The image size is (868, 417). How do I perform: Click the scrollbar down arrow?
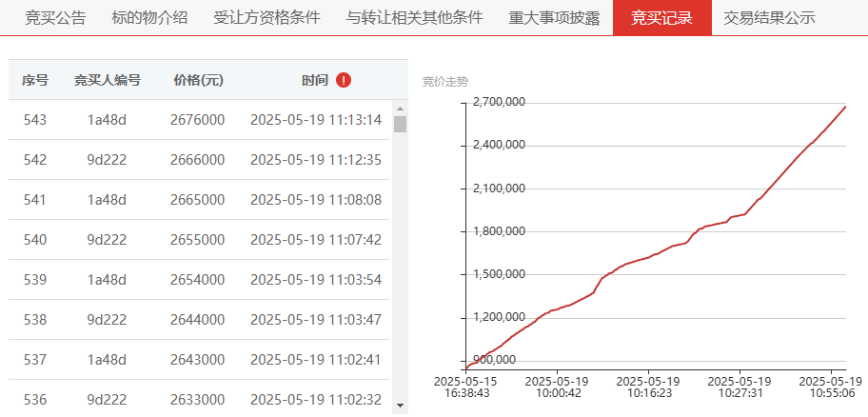coord(401,406)
